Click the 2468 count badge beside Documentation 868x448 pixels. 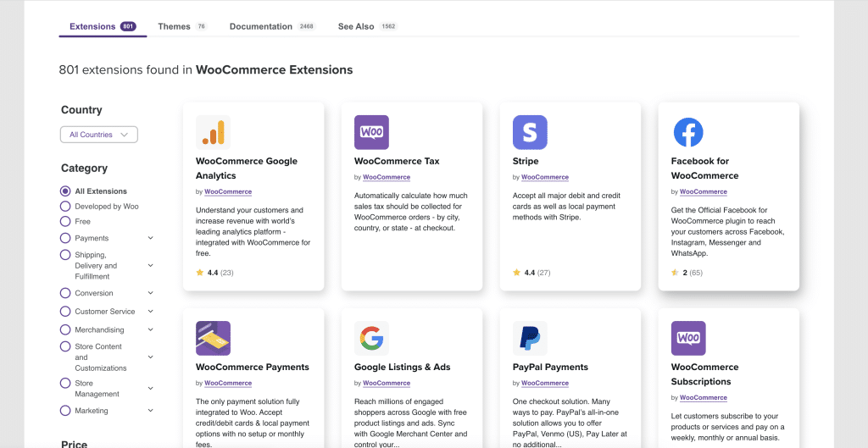[x=307, y=26]
